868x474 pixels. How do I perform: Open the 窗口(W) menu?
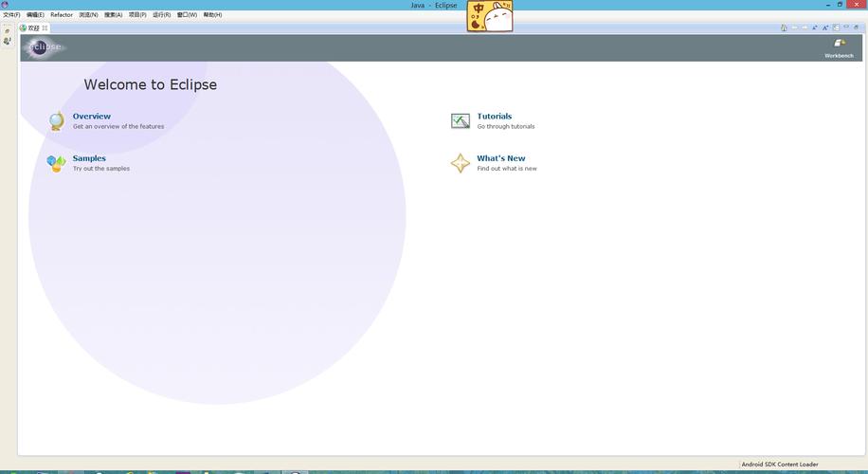click(187, 15)
